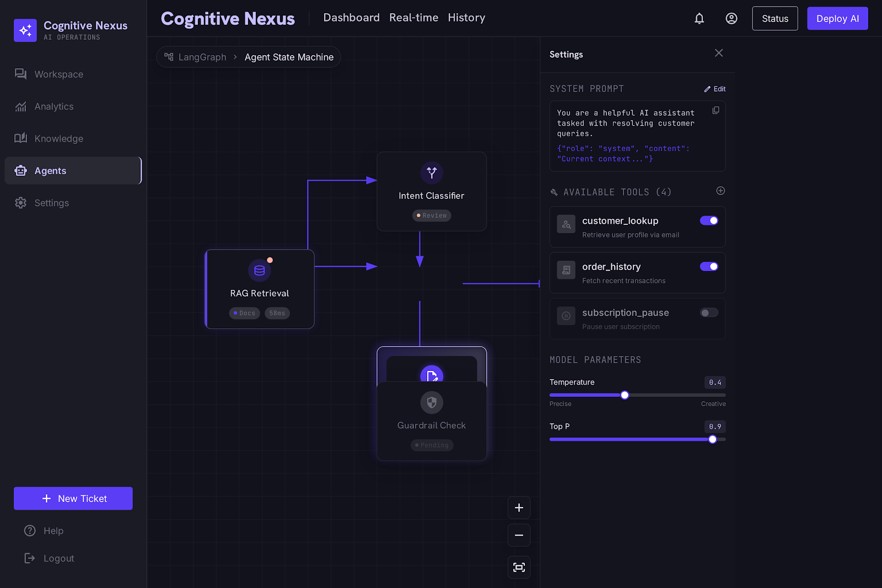Click the Cognitive Nexus sparkle logo icon

25,30
